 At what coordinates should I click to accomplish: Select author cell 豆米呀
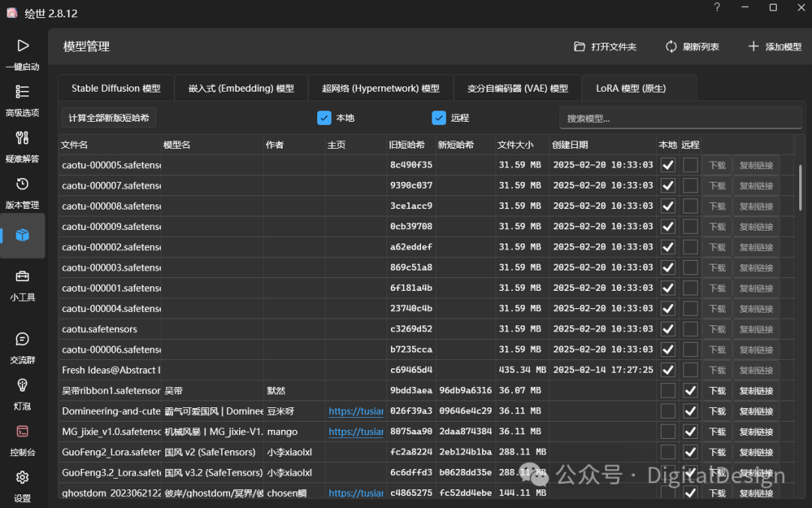280,411
